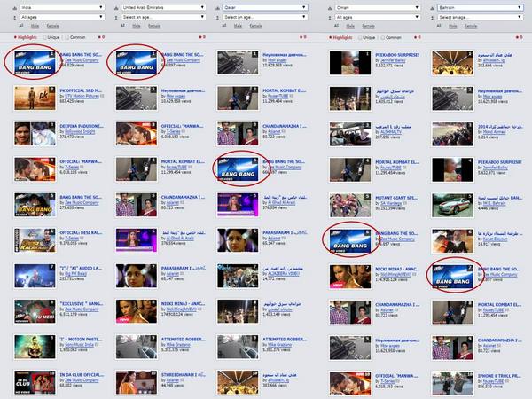Open PK OFFICIAL 3RD M... video title link
The height and width of the screenshot is (399, 532).
(81, 90)
